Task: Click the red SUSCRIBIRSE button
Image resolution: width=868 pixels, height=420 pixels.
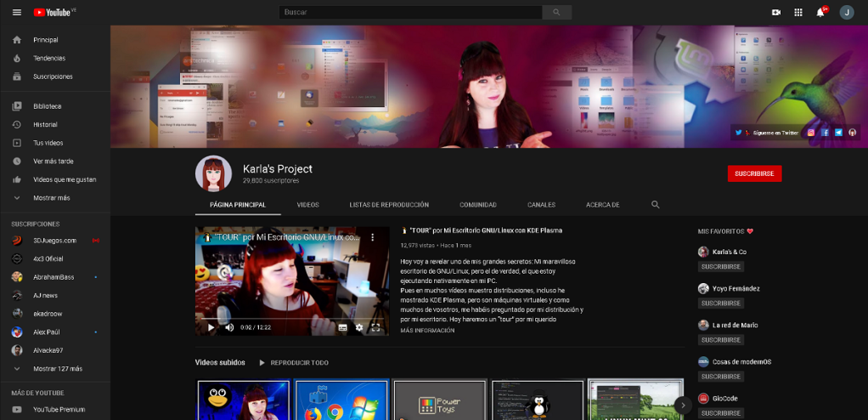Action: (754, 173)
